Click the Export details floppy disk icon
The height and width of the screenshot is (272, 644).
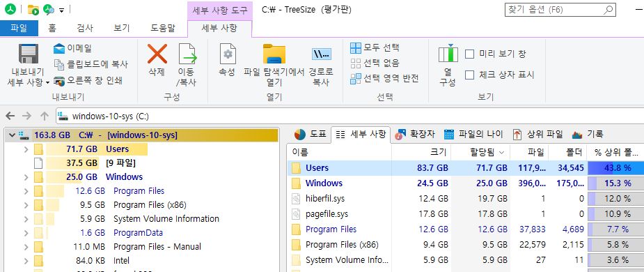[29, 54]
